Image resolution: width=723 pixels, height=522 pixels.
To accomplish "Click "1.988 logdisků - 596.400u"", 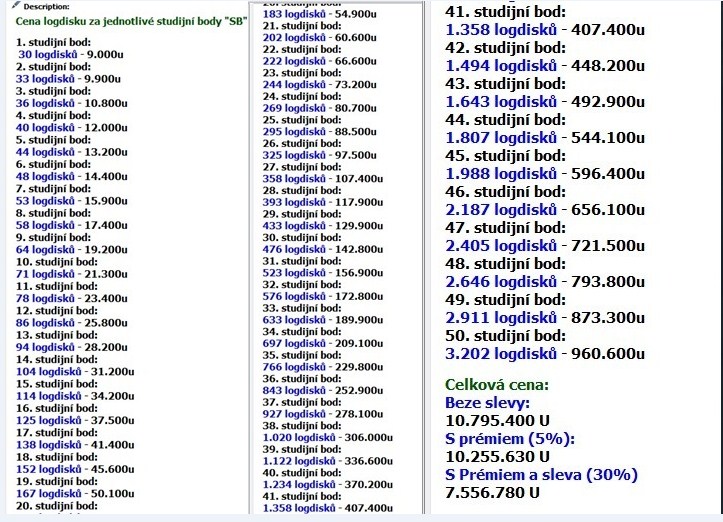I will [x=545, y=173].
